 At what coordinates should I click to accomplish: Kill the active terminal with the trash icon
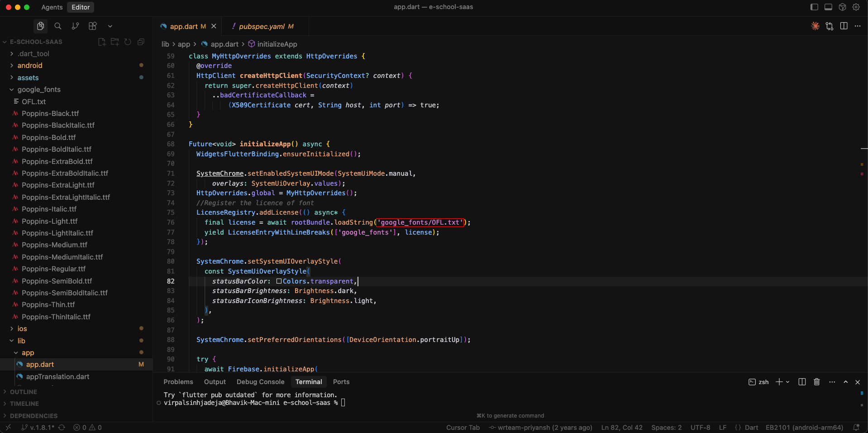pos(816,382)
